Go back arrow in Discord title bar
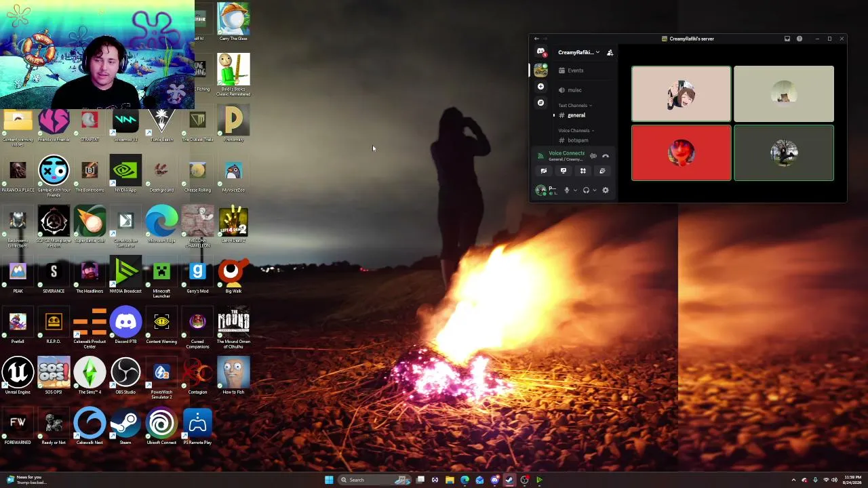Viewport: 868px width, 488px height. click(536, 39)
